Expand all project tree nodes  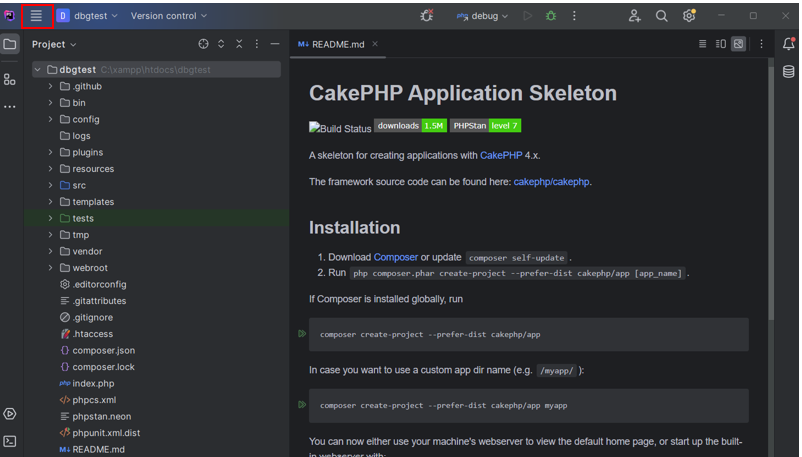[221, 44]
